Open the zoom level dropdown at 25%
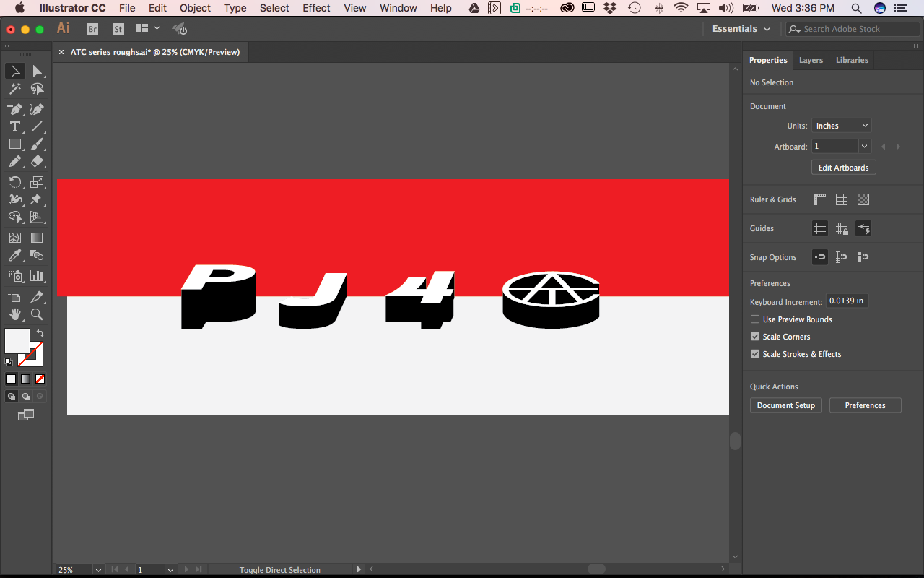Image resolution: width=924 pixels, height=578 pixels. coord(98,570)
